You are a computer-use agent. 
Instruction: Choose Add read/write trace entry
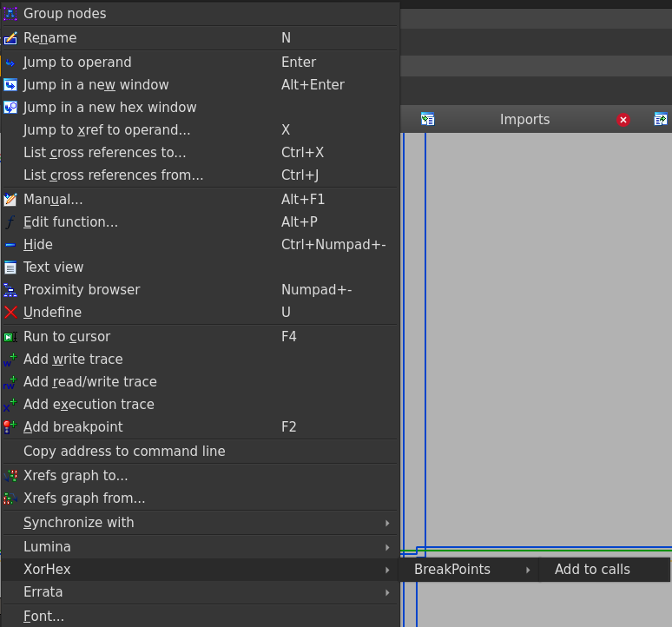pyautogui.click(x=200, y=382)
